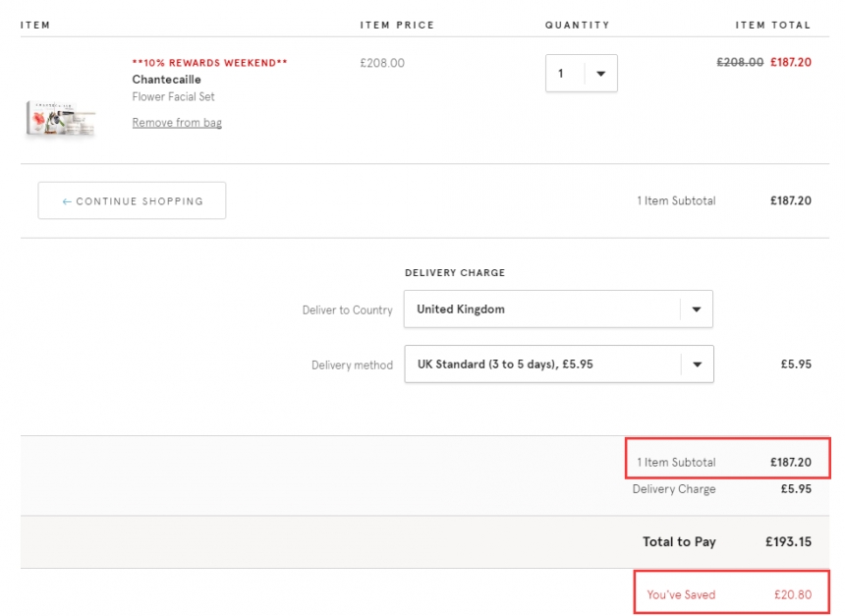Click the Chantecaille brand name
The image size is (845, 616).
(x=166, y=80)
